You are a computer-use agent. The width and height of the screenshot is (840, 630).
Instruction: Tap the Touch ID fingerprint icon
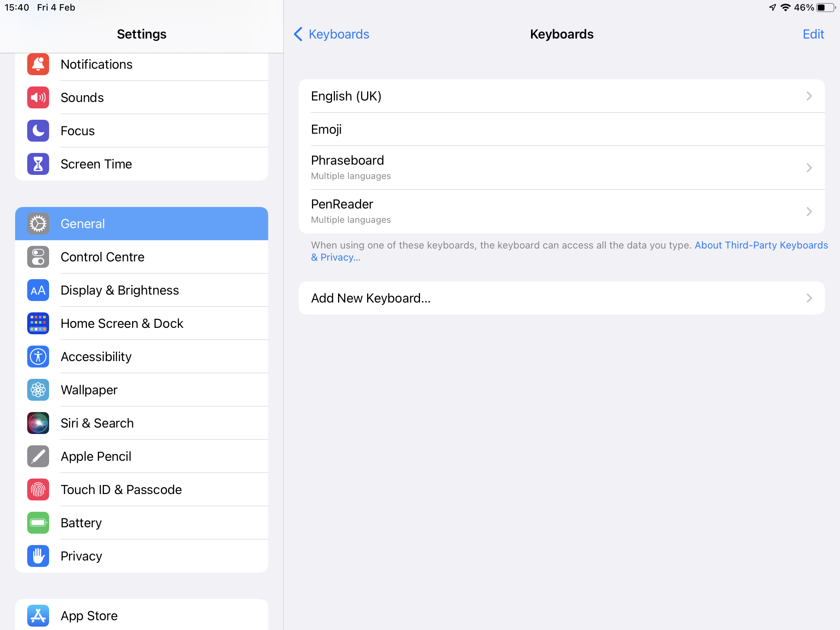click(38, 489)
